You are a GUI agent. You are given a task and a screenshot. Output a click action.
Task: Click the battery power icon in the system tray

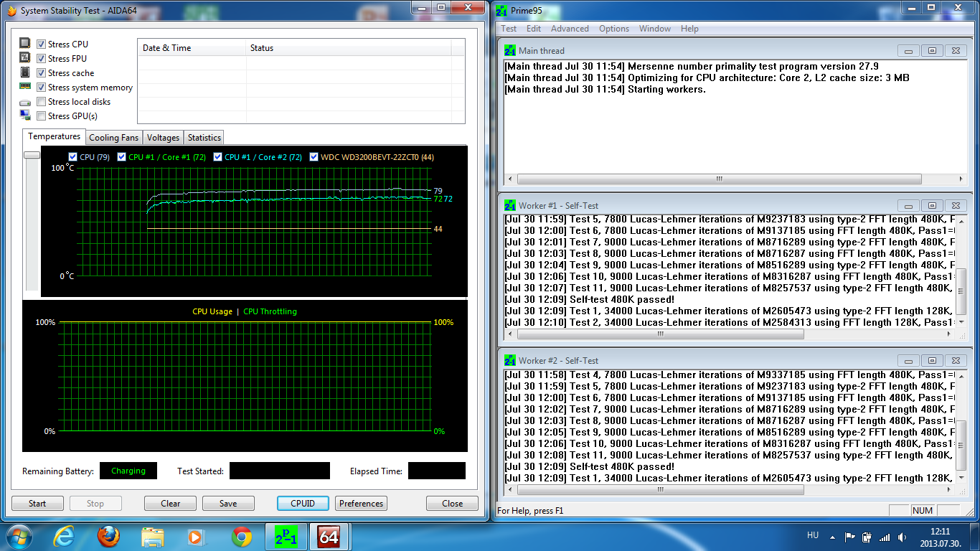(867, 537)
